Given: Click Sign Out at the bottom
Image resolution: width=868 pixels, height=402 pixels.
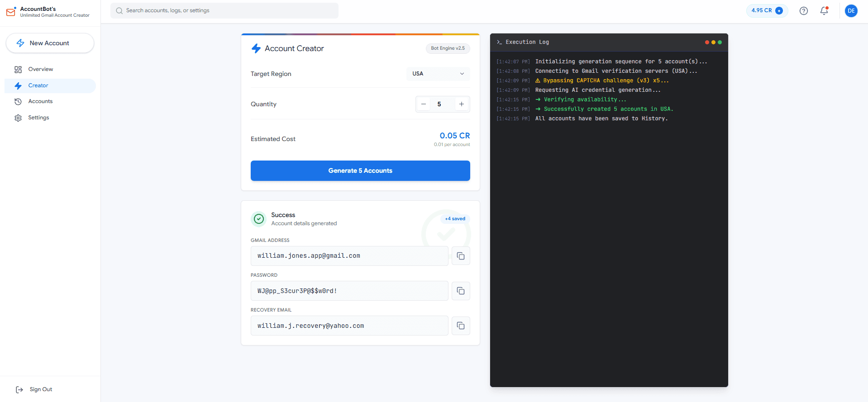Looking at the screenshot, I should coord(40,389).
